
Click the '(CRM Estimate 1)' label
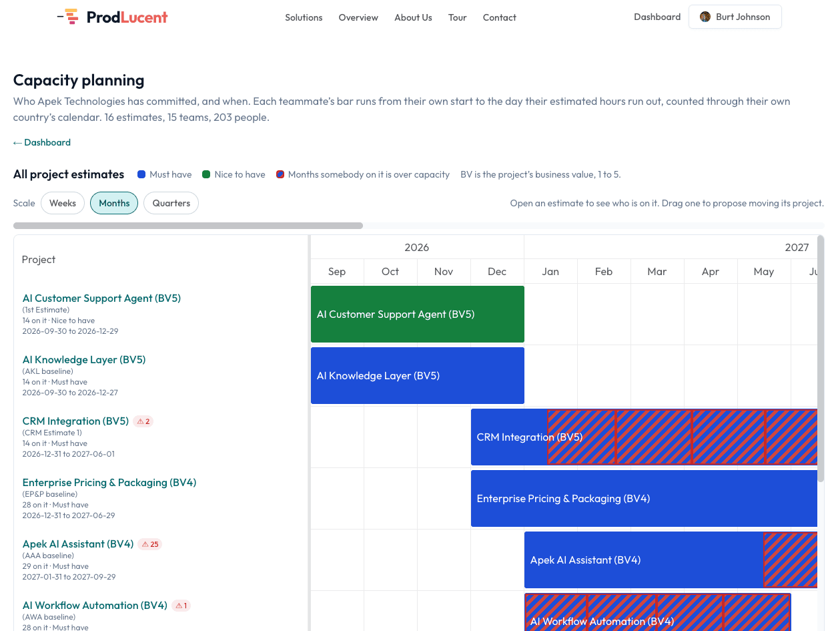[52, 433]
